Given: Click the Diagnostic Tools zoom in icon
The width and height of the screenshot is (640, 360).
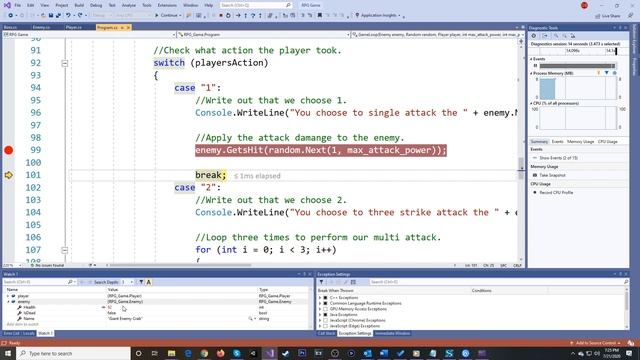Looking at the screenshot, I should 556,36.
